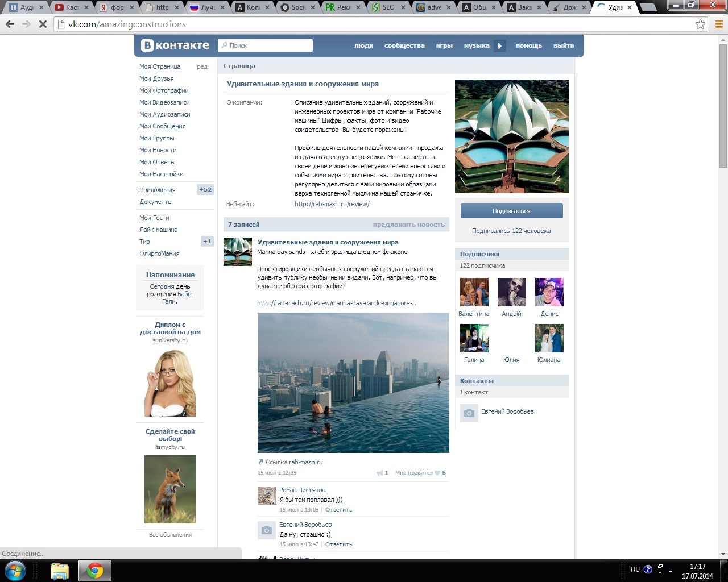Open 'Мои Группы'
This screenshot has width=728, height=582.
157,138
